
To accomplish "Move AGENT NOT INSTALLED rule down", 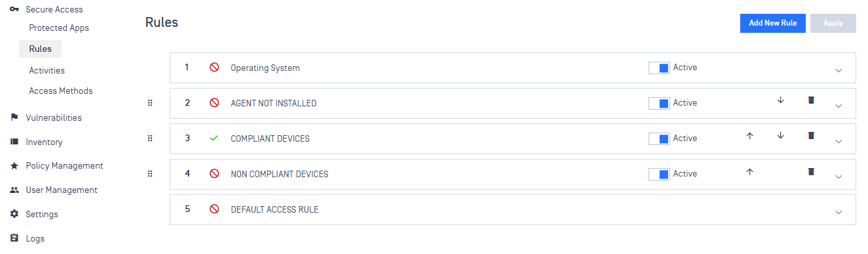I will click(780, 100).
